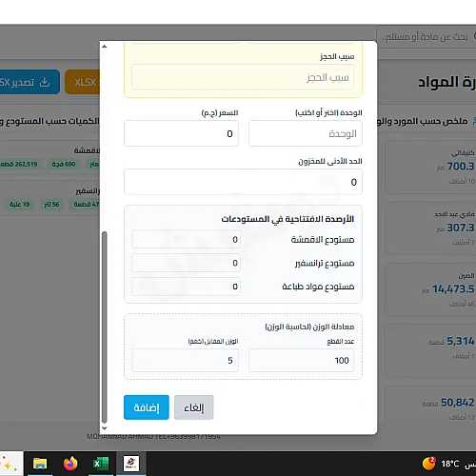Focus the سبب الحجز reason input field
This screenshot has height=476, width=476.
click(243, 77)
